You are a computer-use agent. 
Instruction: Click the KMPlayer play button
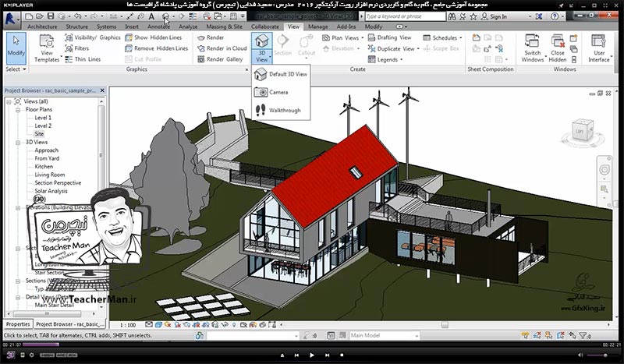(x=312, y=355)
